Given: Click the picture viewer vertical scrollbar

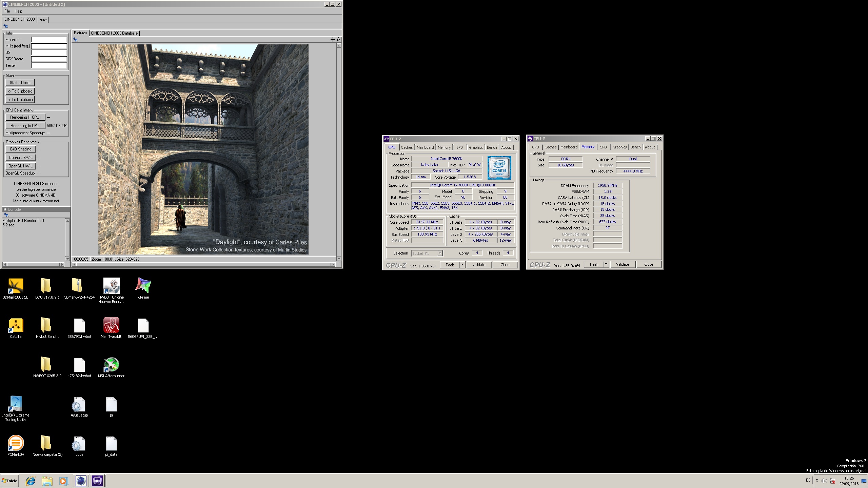Looking at the screenshot, I should tap(338, 152).
